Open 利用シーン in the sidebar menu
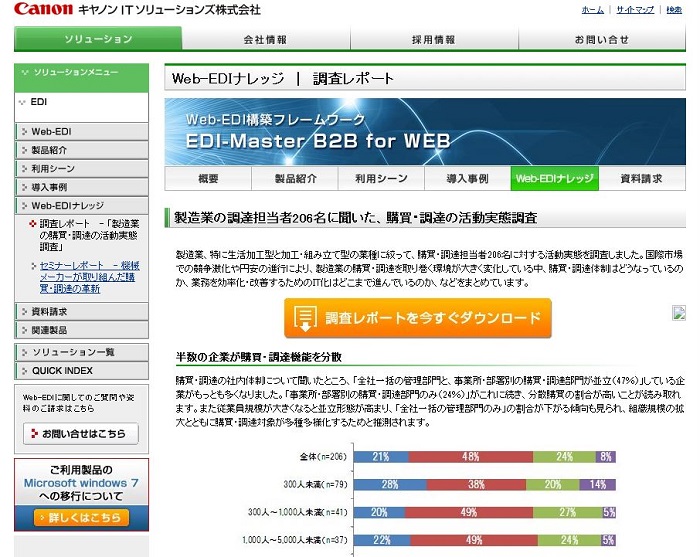 point(82,169)
